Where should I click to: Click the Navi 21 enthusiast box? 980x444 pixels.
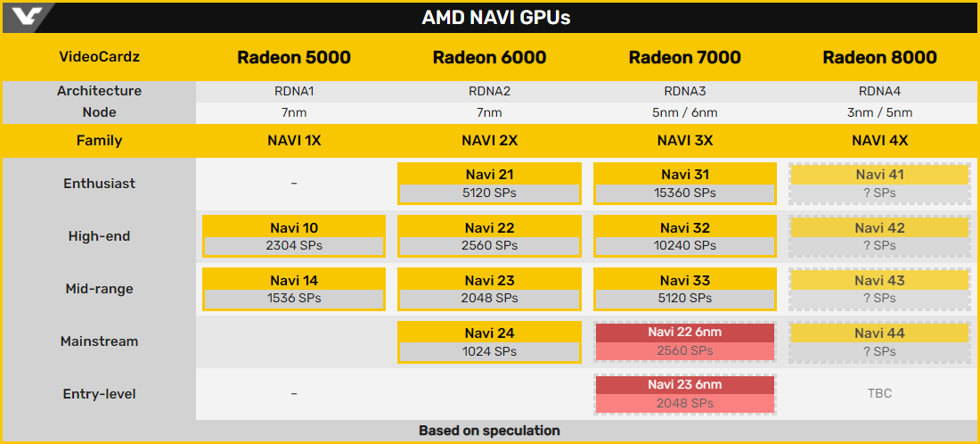pos(489,184)
